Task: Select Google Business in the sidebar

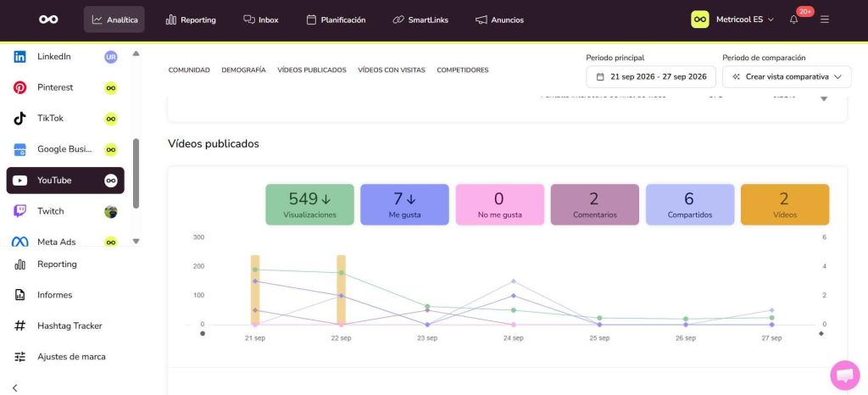Action: pyautogui.click(x=65, y=149)
